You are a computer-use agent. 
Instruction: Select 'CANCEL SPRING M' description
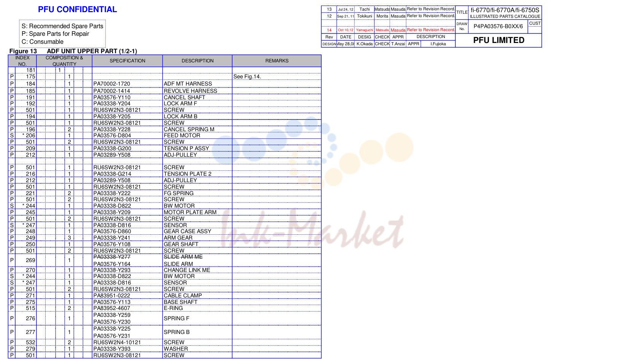(x=189, y=129)
